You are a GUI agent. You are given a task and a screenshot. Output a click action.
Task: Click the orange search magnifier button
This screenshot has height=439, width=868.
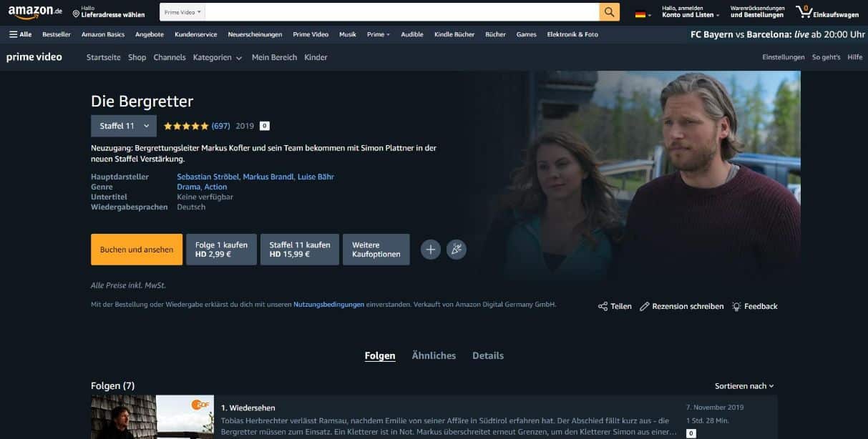pyautogui.click(x=609, y=12)
